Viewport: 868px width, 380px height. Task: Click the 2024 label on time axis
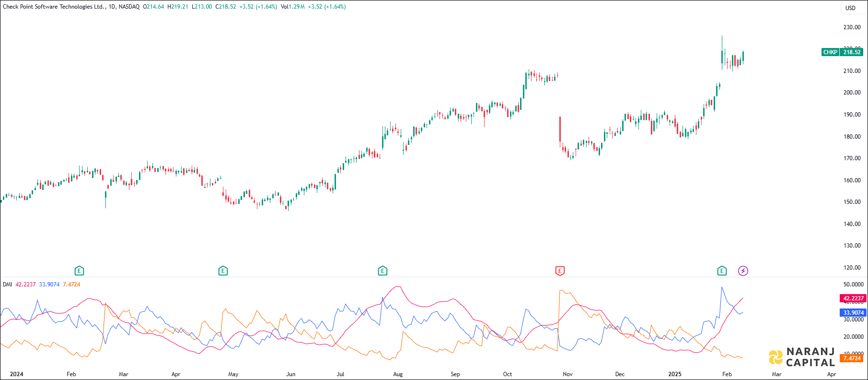coord(16,374)
